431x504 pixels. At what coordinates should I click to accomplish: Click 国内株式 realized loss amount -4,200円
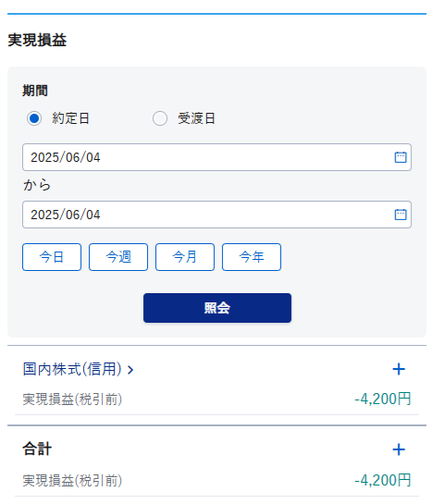click(x=383, y=399)
